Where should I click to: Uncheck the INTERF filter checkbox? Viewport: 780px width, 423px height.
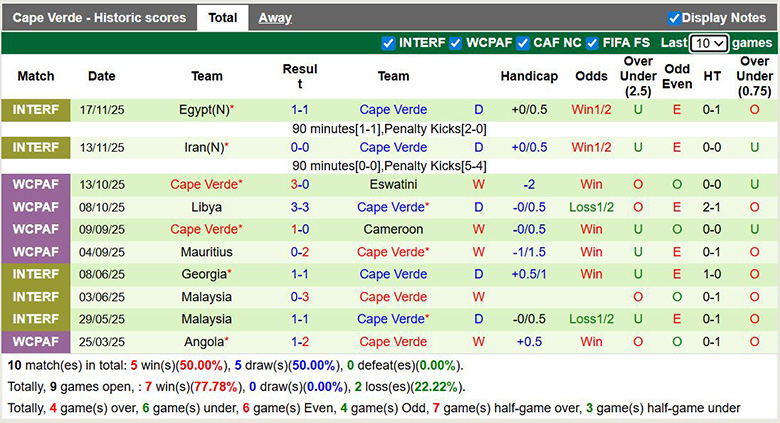389,43
